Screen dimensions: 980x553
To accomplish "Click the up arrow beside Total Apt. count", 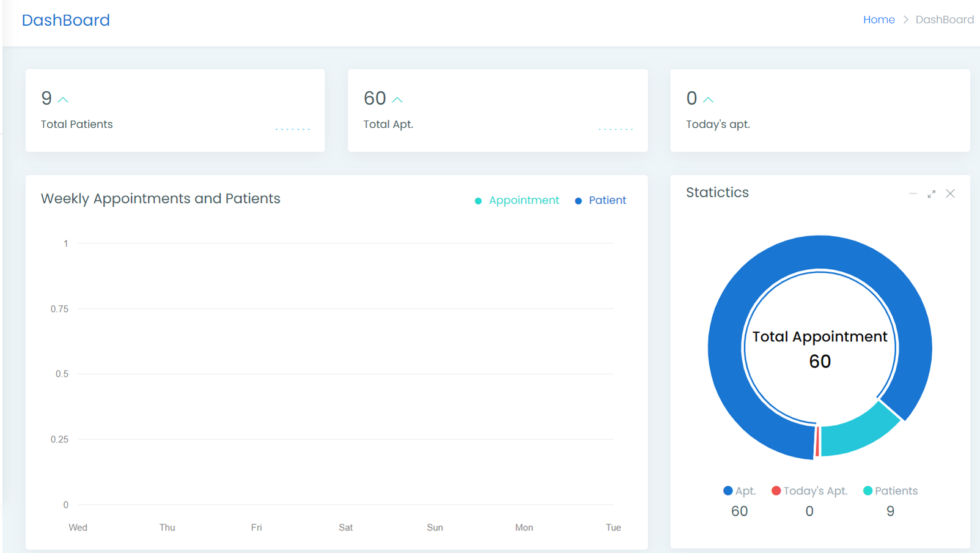I will pyautogui.click(x=397, y=100).
